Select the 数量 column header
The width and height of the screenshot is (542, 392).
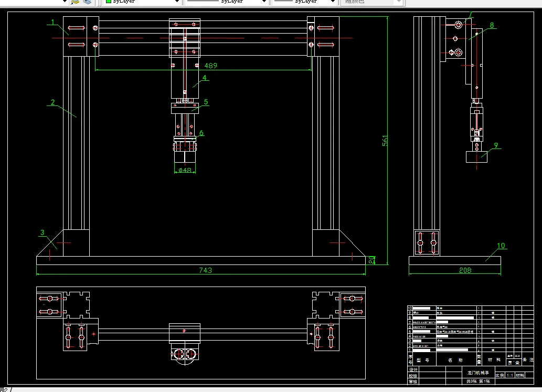479,359
